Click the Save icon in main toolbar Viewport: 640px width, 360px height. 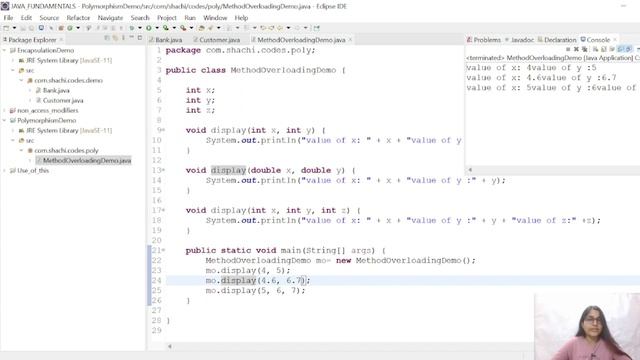point(22,28)
